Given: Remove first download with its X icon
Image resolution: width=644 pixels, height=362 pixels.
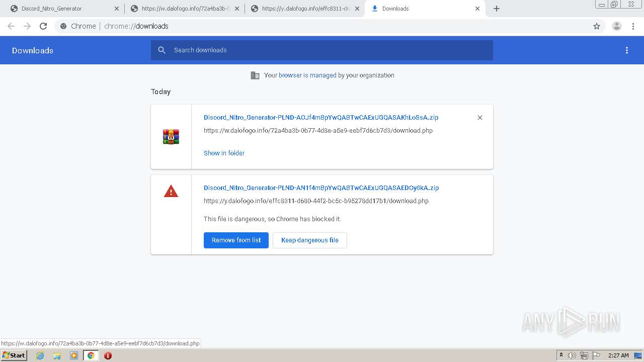Looking at the screenshot, I should pyautogui.click(x=480, y=118).
